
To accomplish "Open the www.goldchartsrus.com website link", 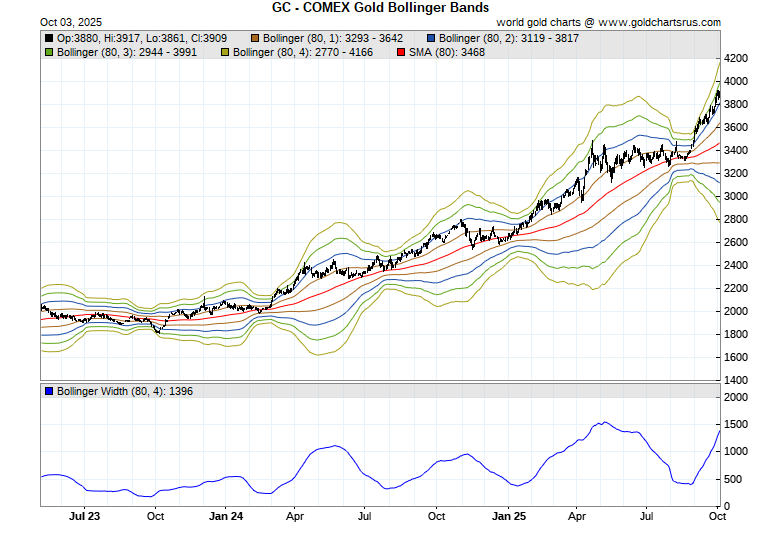I will click(x=660, y=21).
